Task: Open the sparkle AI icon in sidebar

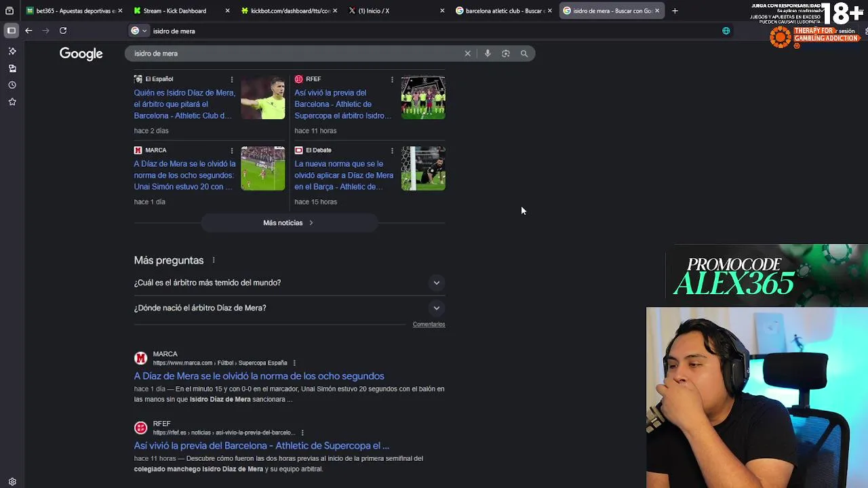Action: click(x=12, y=51)
